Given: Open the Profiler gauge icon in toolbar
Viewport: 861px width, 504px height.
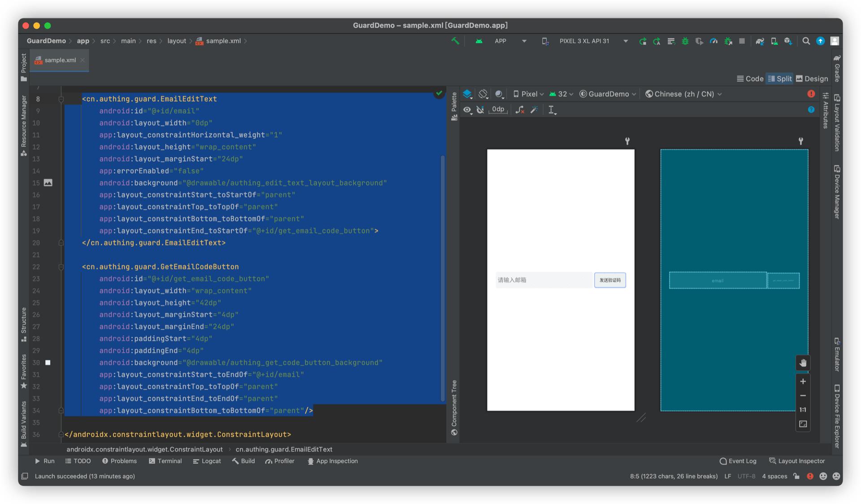Looking at the screenshot, I should click(x=713, y=41).
